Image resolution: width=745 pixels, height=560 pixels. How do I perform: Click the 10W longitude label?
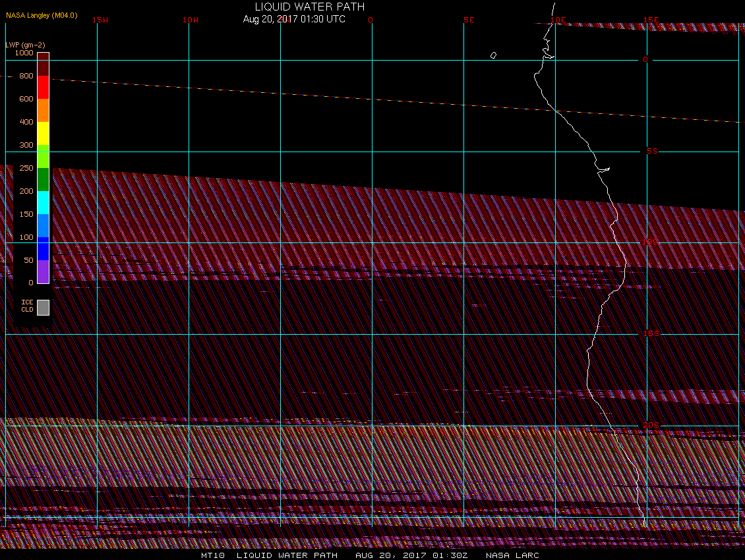click(191, 20)
